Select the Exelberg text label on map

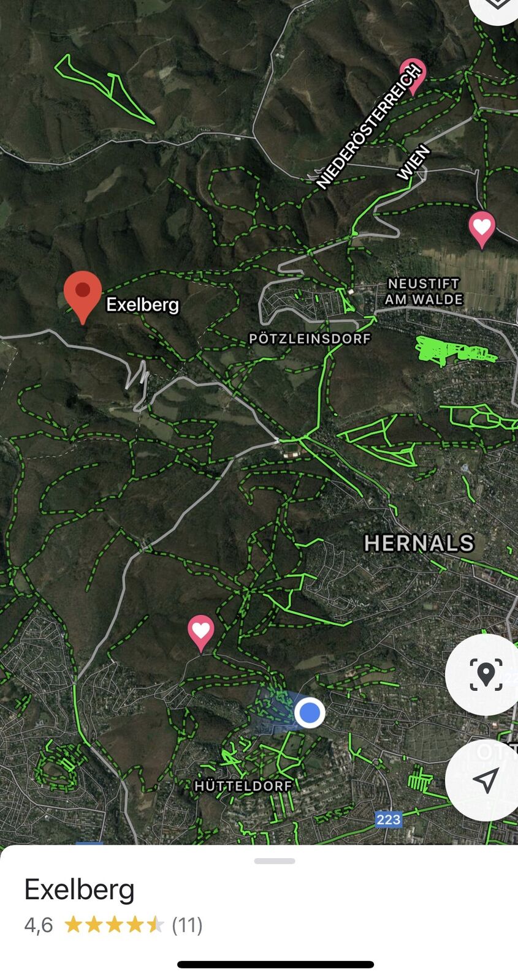pyautogui.click(x=143, y=304)
